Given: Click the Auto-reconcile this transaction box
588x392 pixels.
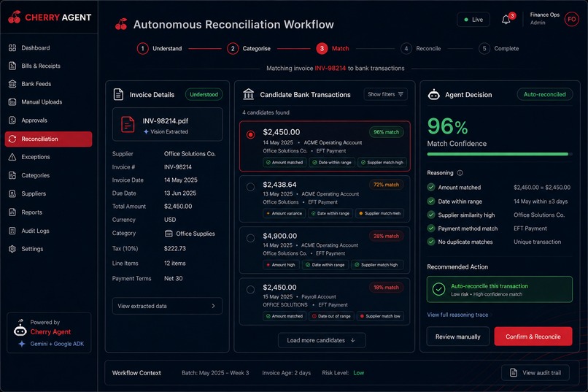Looking at the screenshot, I should [x=500, y=289].
